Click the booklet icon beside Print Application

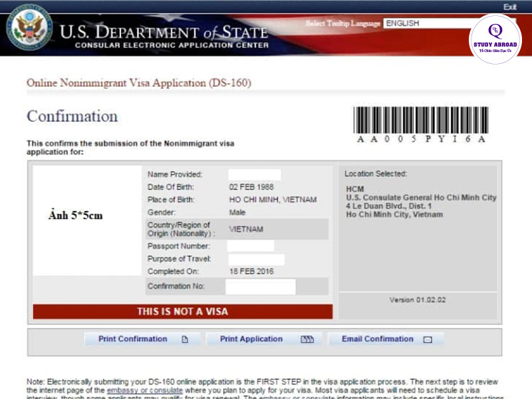click(x=307, y=339)
